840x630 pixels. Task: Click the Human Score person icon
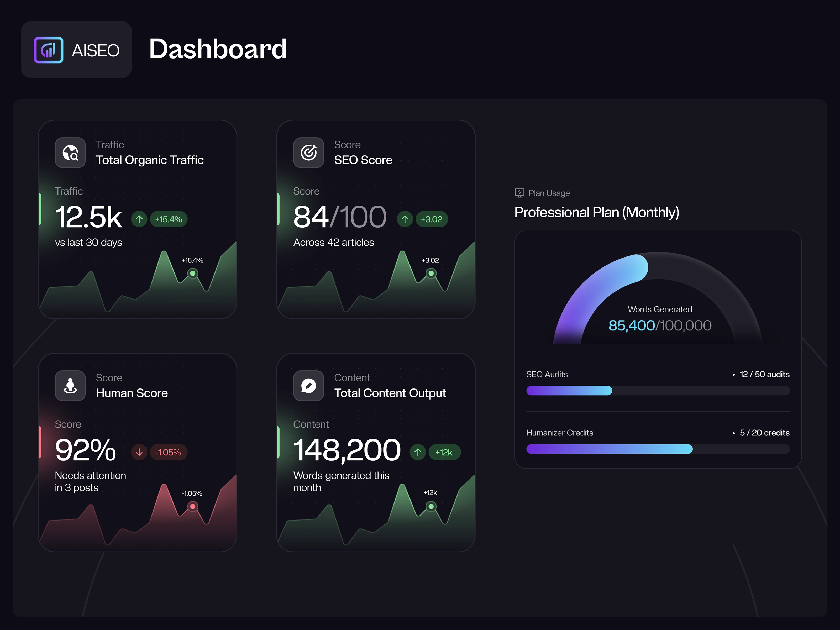coord(70,386)
